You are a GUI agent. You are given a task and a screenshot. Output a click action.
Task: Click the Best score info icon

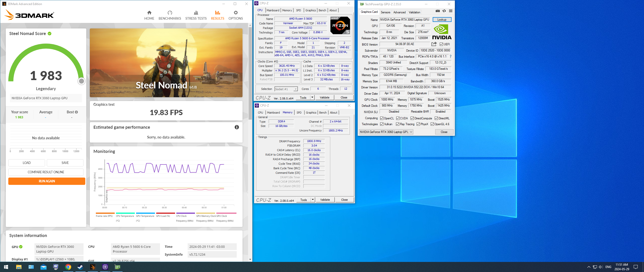[x=76, y=112]
